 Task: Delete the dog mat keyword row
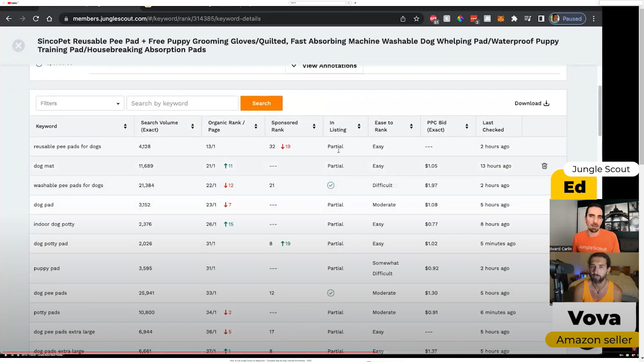point(544,166)
